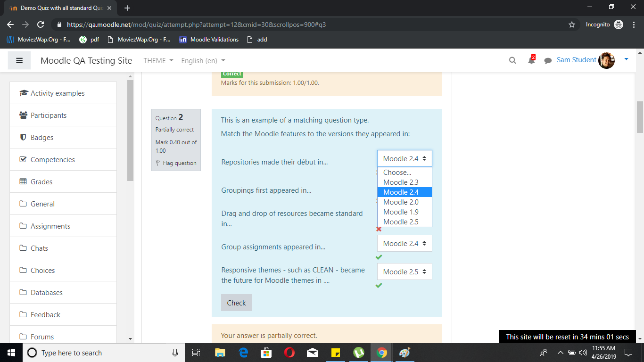Image resolution: width=644 pixels, height=362 pixels.
Task: Click browser back arrow
Action: coord(10,25)
